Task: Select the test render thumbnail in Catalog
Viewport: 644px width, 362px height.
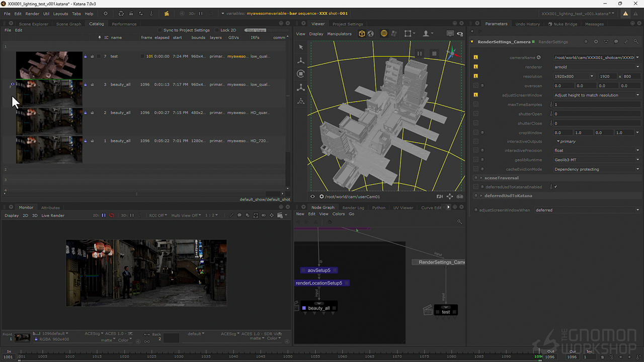Action: [x=49, y=65]
